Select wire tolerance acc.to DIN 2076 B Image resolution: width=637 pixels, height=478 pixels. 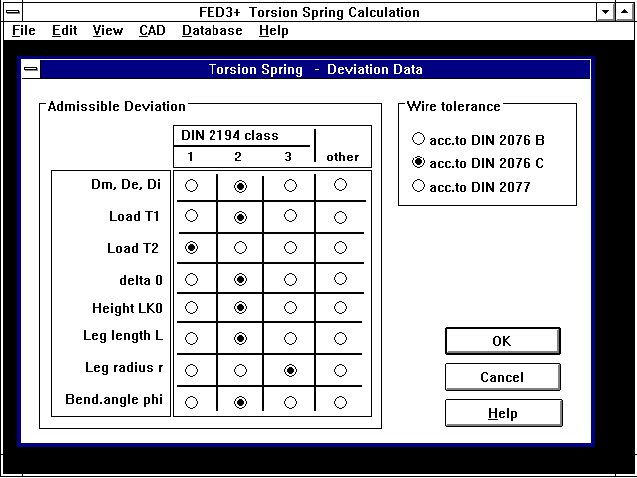(x=418, y=139)
